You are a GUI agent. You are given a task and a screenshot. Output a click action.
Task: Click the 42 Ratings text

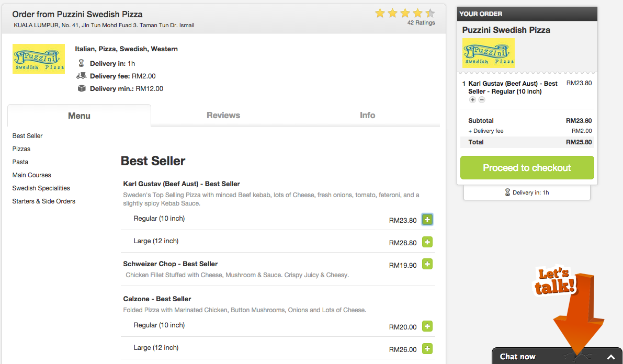point(421,22)
